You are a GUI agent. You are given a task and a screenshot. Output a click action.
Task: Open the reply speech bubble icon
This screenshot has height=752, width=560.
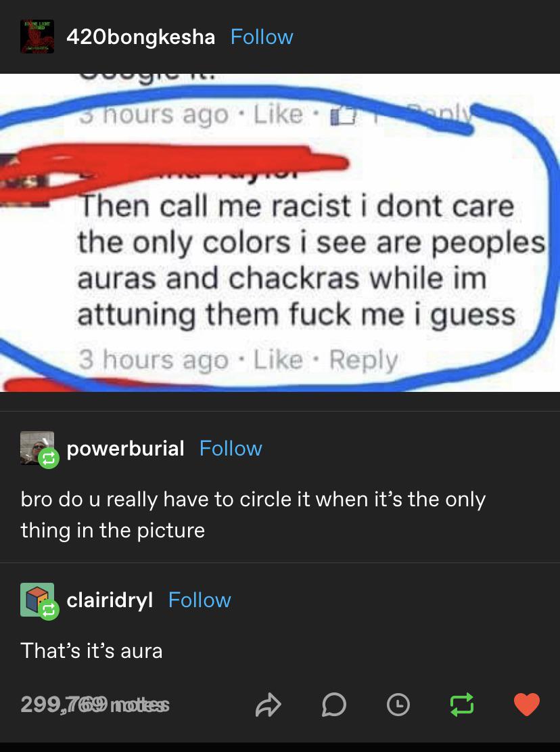(x=333, y=705)
